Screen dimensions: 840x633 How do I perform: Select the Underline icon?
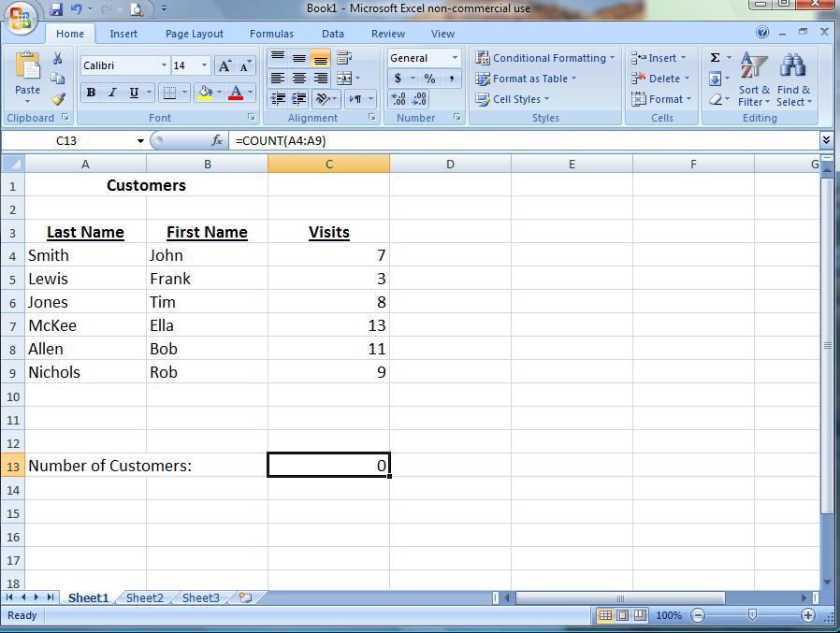pyautogui.click(x=134, y=93)
